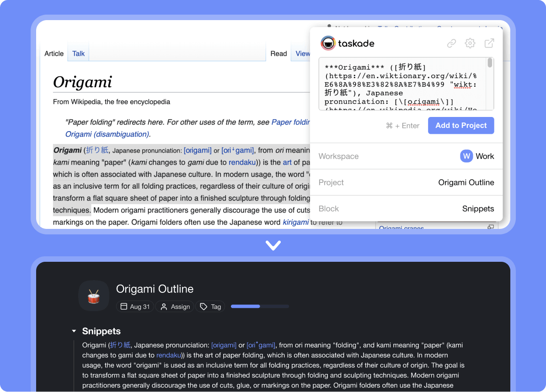This screenshot has height=392, width=546.
Task: Click the drum project emoji icon
Action: [x=94, y=296]
